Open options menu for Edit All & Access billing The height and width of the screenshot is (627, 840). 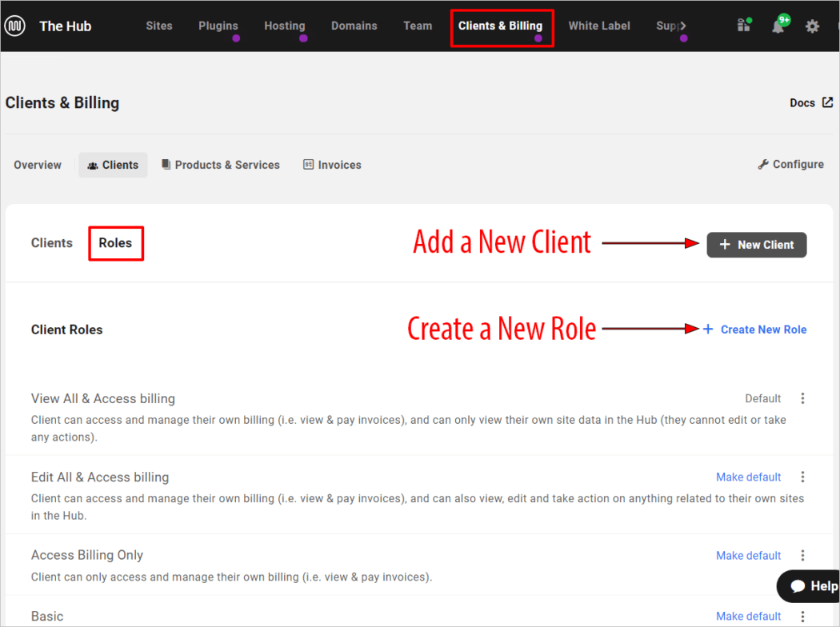pos(802,476)
